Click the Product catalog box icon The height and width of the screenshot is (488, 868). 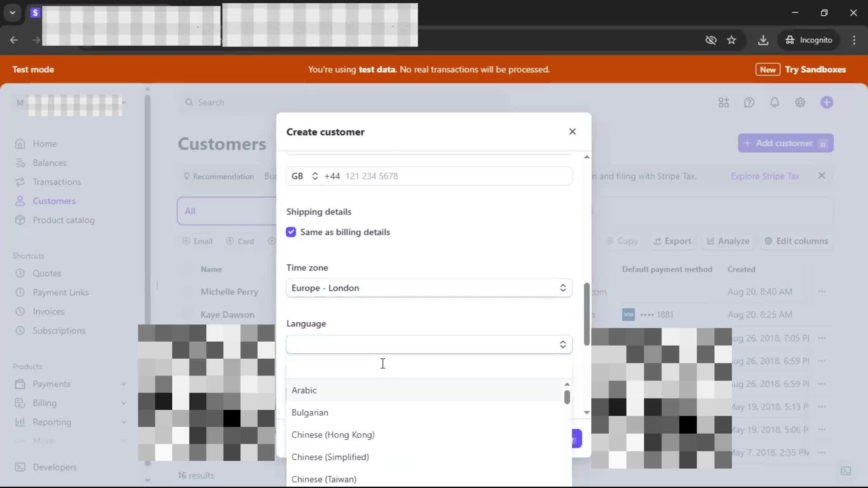20,220
